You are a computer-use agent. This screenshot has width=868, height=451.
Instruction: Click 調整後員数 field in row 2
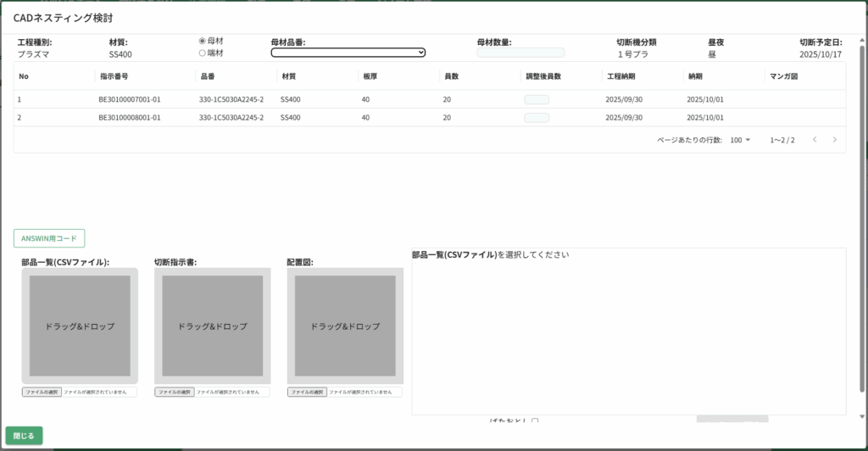click(536, 118)
